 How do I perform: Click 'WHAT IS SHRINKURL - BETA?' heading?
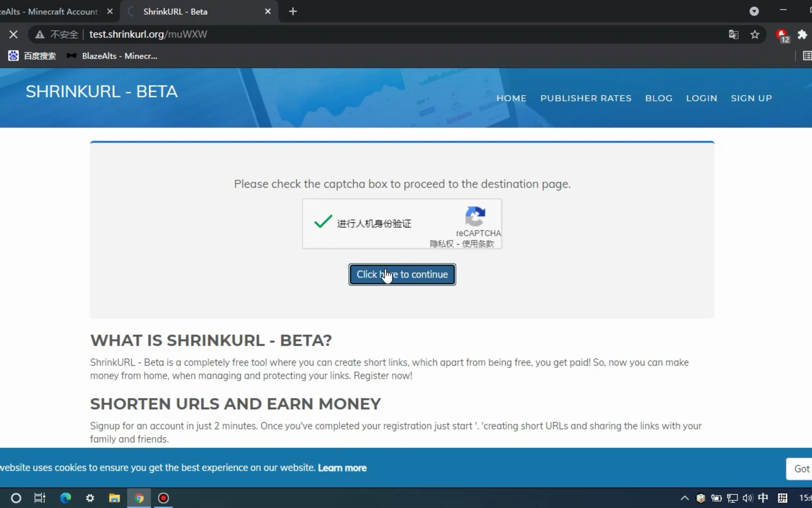[x=211, y=340]
